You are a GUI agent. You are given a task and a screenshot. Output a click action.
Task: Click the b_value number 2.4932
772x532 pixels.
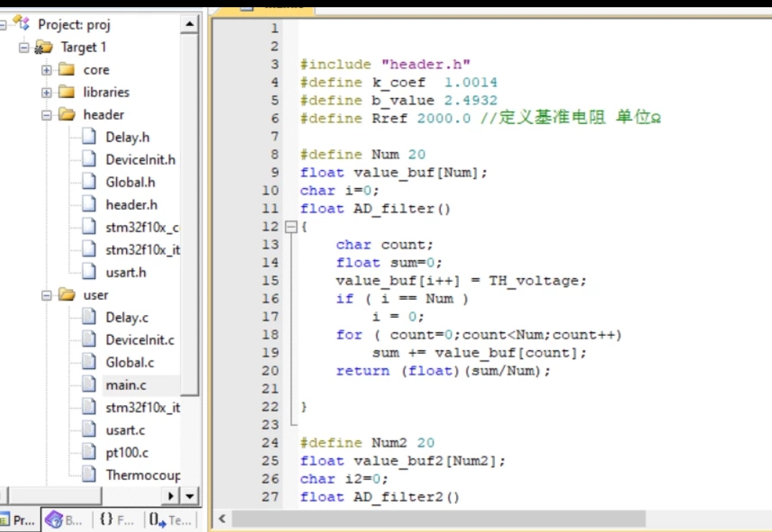click(470, 100)
